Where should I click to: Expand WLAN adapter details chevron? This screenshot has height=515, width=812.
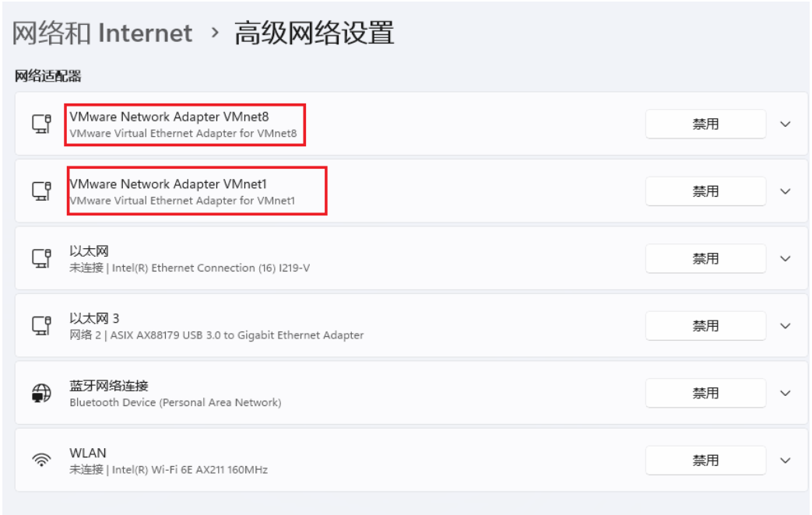pyautogui.click(x=785, y=461)
